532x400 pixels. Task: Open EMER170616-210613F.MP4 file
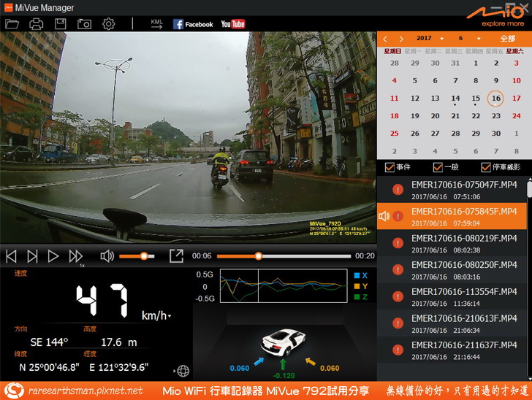coord(452,323)
